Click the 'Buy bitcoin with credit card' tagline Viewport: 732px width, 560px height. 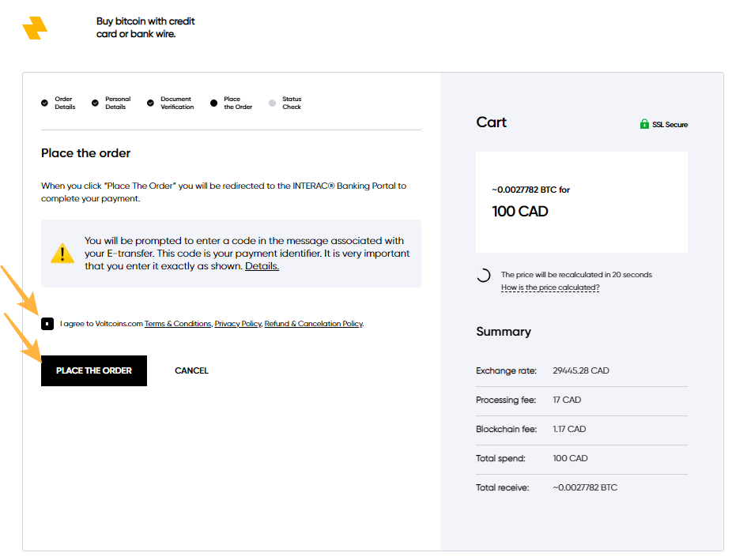click(145, 28)
